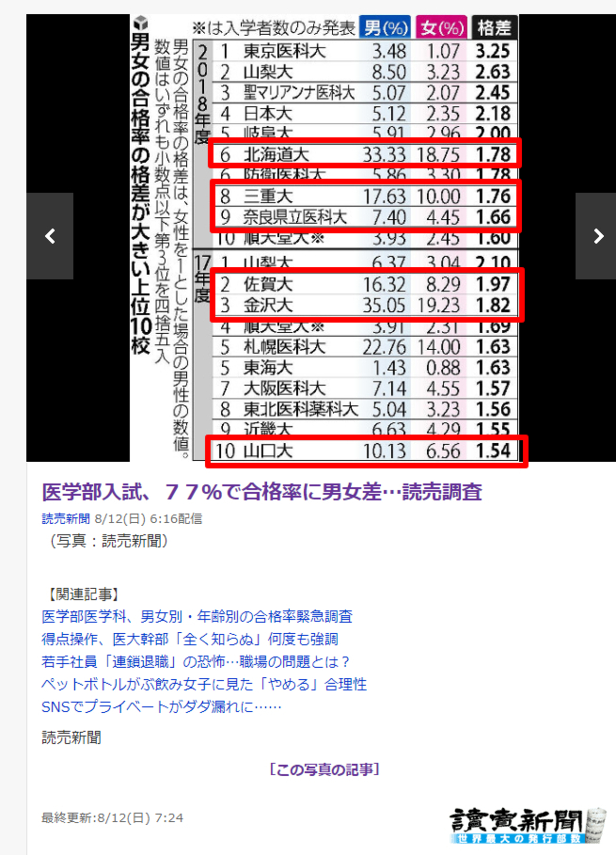Open related article 医学部医学科、男女別・年齢別の合格率緊急調査
Screen dimensions: 616x855
pos(197,616)
